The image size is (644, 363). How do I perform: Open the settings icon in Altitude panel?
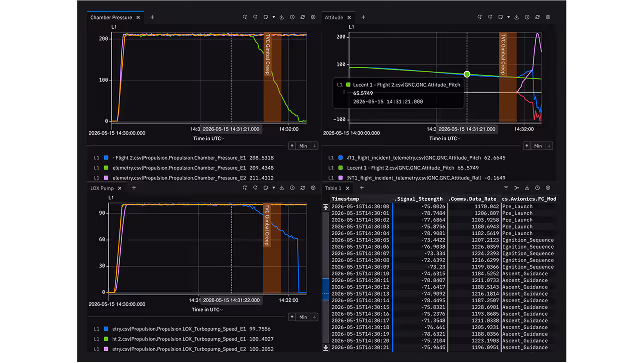click(x=548, y=17)
